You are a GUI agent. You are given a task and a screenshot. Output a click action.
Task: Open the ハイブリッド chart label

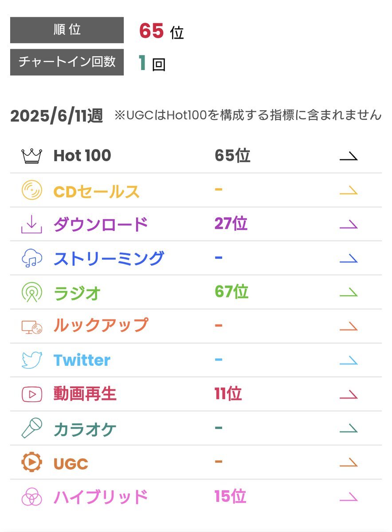point(101,497)
